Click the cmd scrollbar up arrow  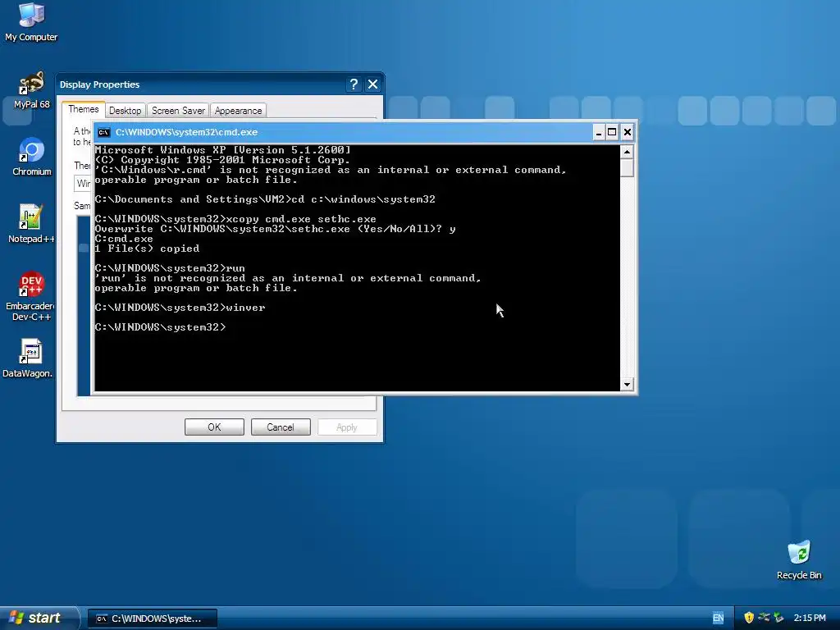pos(627,152)
